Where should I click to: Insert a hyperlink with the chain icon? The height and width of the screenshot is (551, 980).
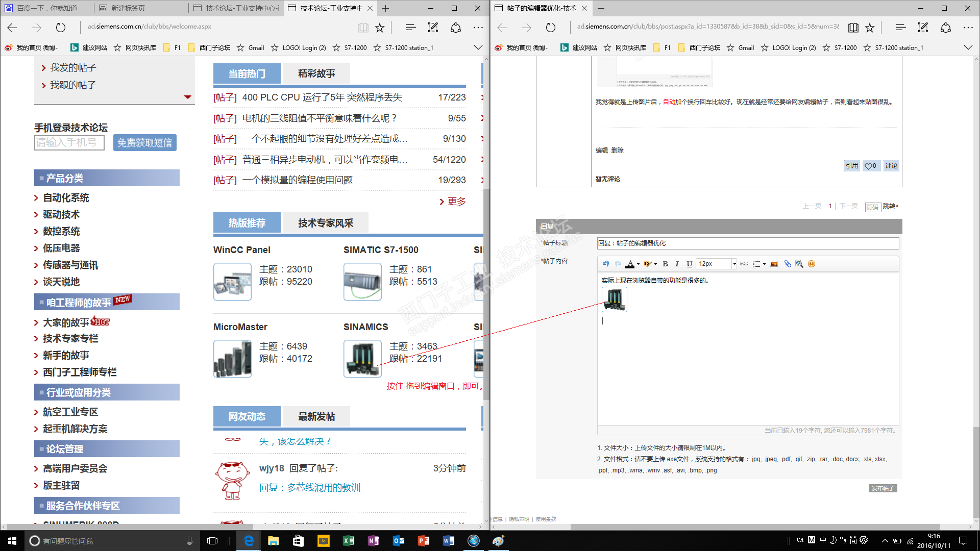point(744,264)
